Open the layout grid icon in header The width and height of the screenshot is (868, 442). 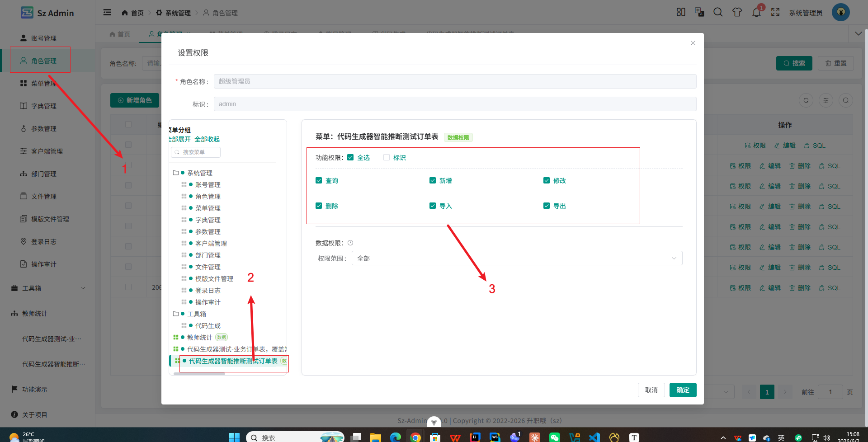681,12
